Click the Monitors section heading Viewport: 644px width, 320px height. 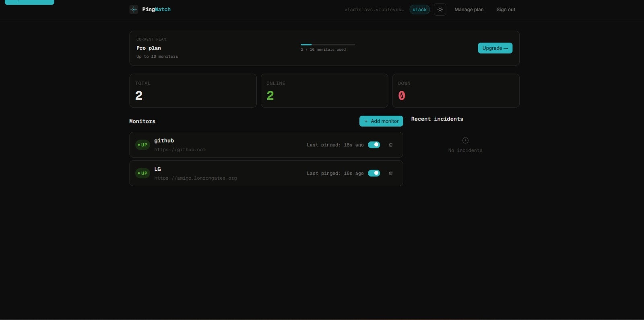(x=142, y=121)
